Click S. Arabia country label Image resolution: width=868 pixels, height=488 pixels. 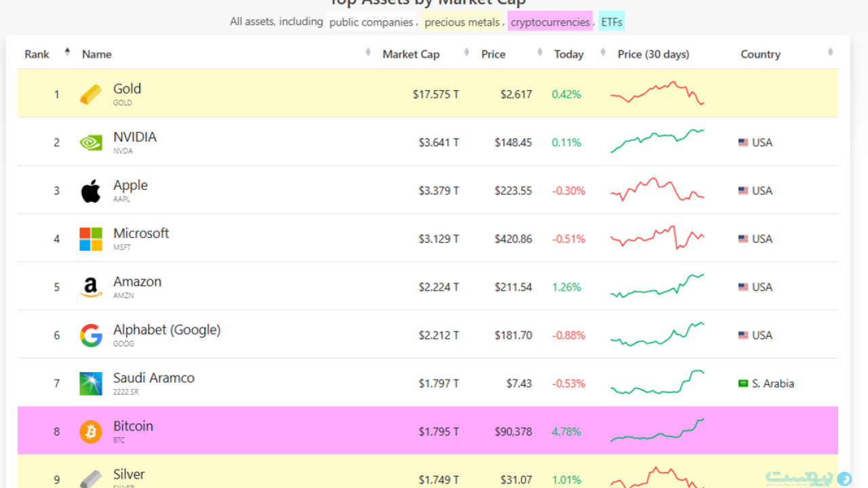[773, 384]
